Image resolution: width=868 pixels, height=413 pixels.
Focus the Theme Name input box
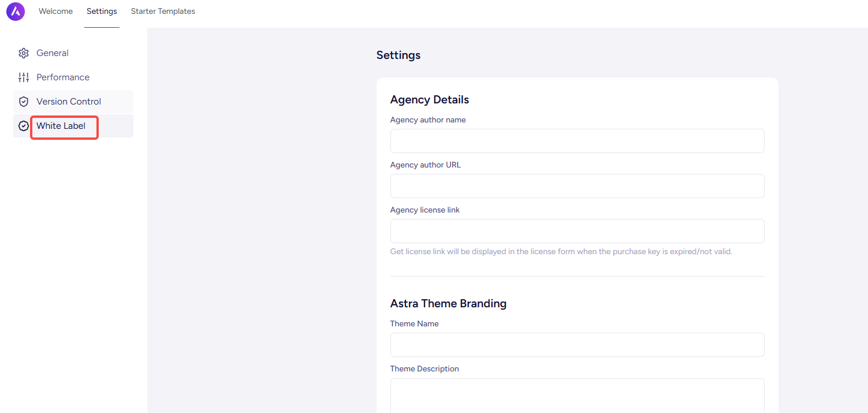(577, 345)
